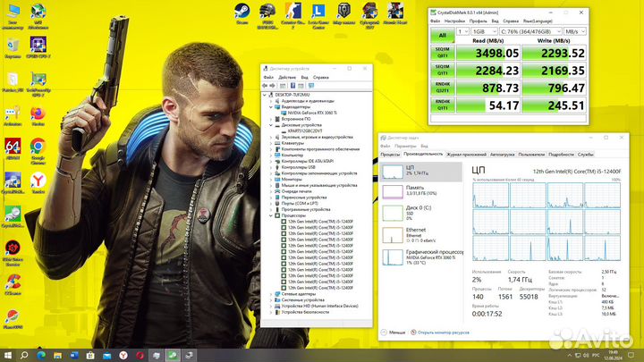Launch Opera browser from taskbar
The height and width of the screenshot is (362, 644).
point(140,355)
